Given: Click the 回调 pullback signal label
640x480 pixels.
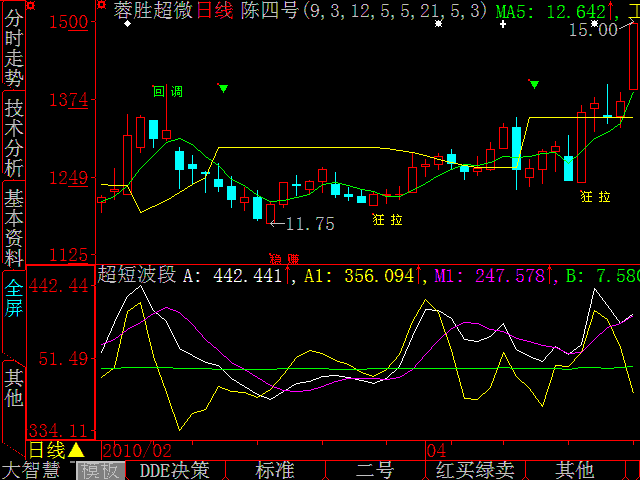Looking at the screenshot, I should click(167, 92).
